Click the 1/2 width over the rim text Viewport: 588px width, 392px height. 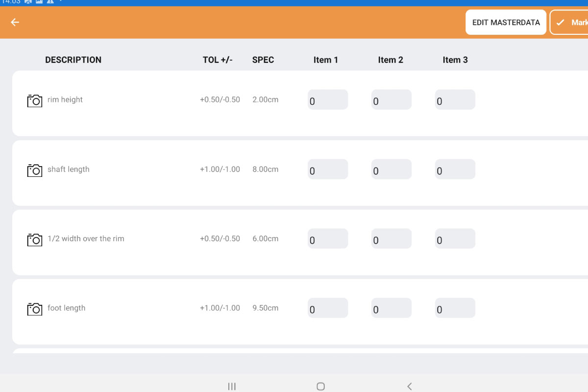86,239
